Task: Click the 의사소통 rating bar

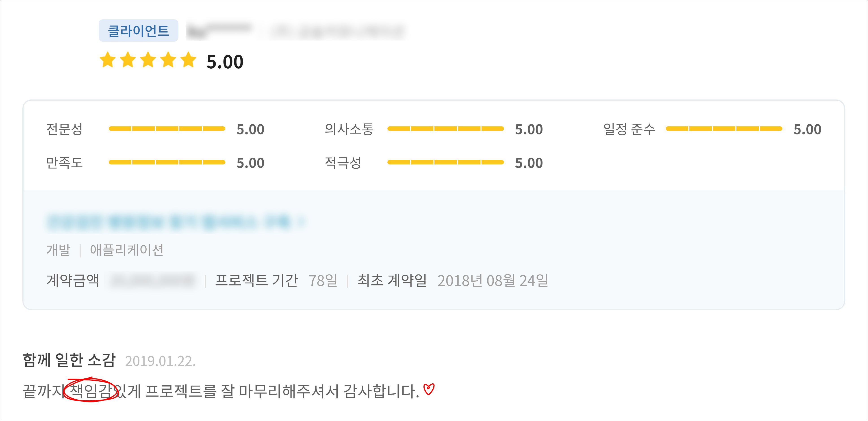Action: [445, 129]
